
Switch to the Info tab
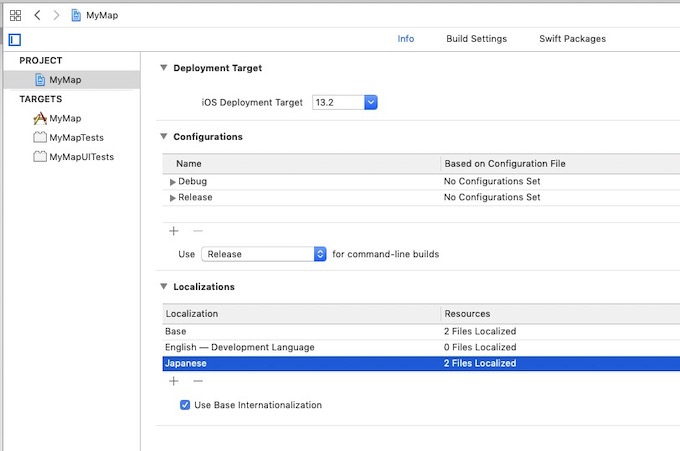tap(405, 39)
